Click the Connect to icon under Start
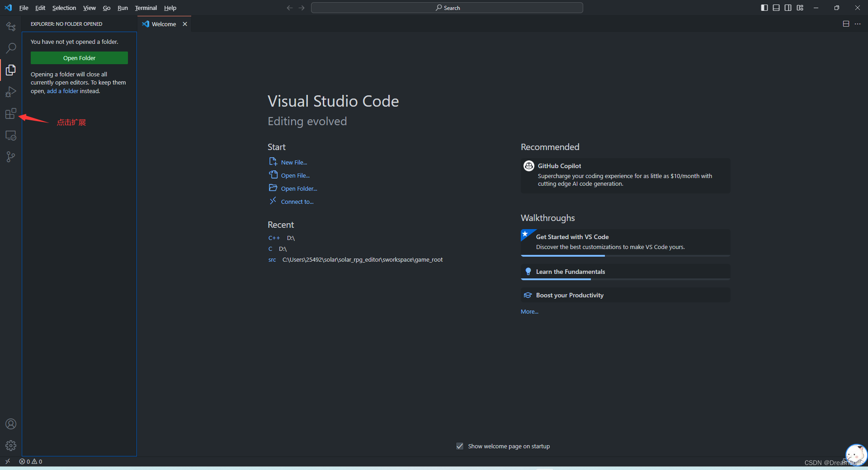 (x=273, y=201)
